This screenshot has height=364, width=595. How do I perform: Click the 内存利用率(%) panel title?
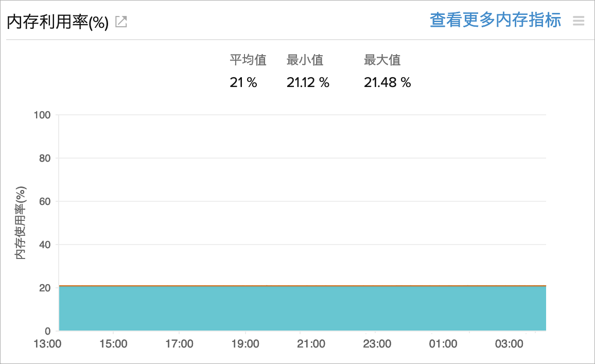[57, 23]
